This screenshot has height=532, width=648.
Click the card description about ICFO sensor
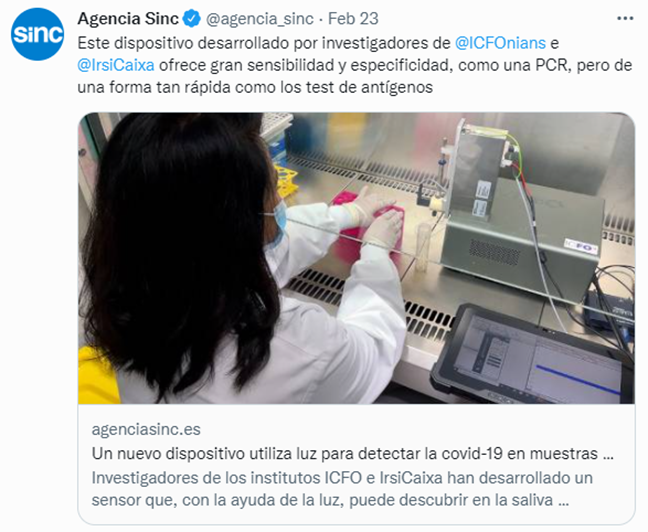pos(342,489)
